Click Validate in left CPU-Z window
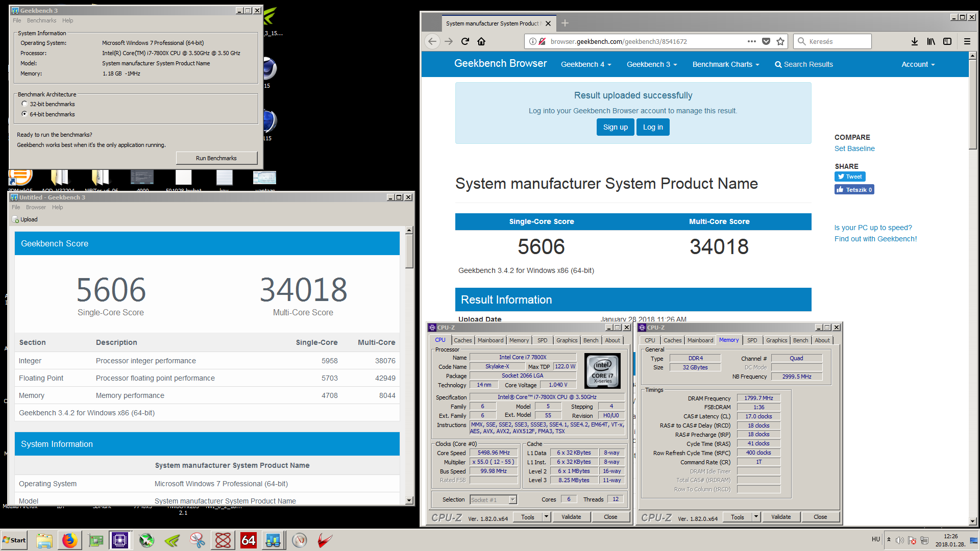Screen dimensions: 980x551 (571, 517)
